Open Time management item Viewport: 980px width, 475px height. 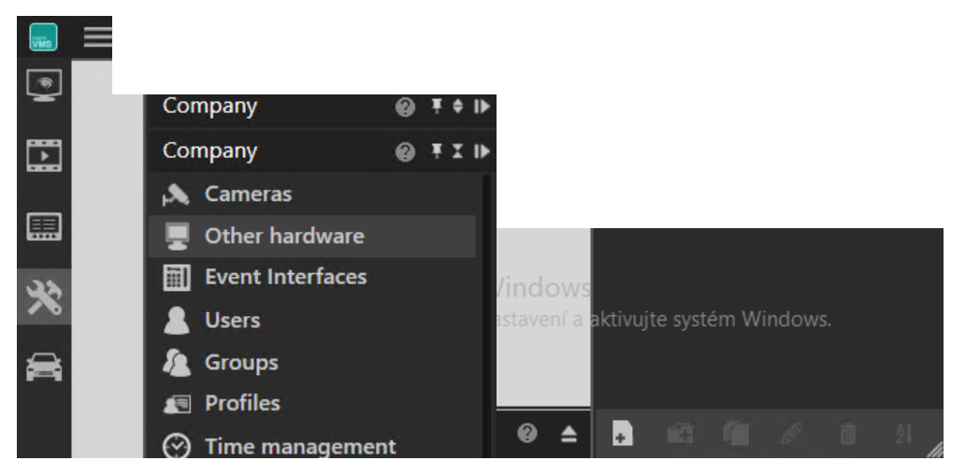pos(300,447)
